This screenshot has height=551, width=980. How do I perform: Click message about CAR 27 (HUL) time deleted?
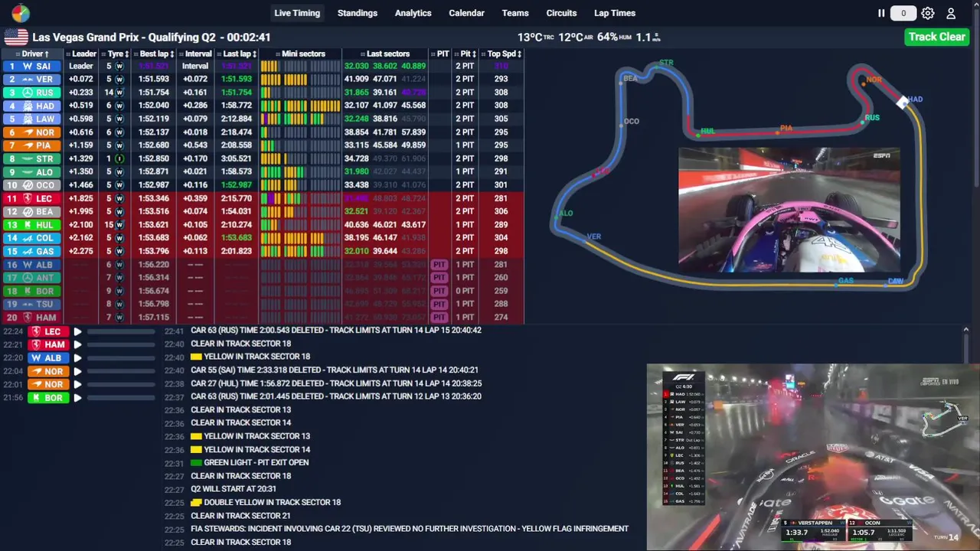(336, 383)
